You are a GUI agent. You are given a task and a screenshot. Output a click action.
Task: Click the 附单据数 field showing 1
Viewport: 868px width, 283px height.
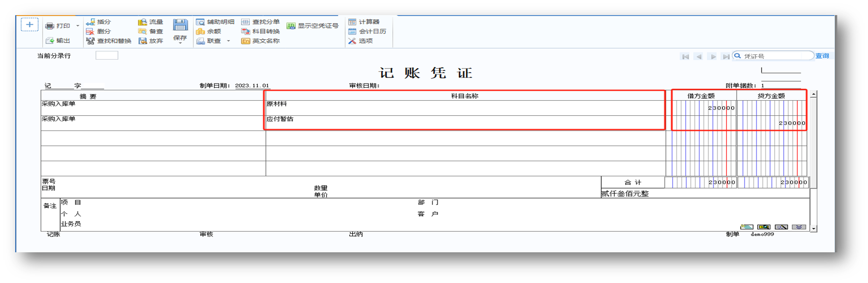(x=780, y=86)
